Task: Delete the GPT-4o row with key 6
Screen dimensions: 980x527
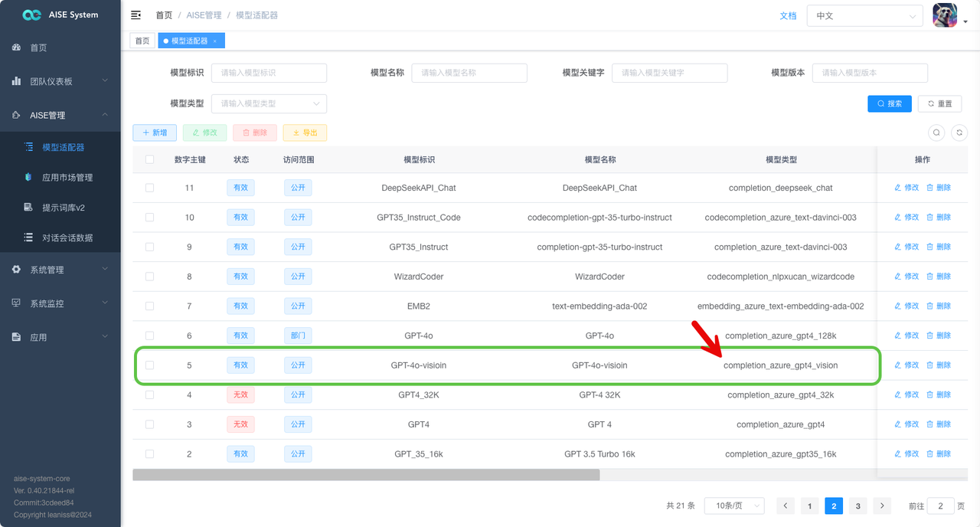Action: (939, 336)
